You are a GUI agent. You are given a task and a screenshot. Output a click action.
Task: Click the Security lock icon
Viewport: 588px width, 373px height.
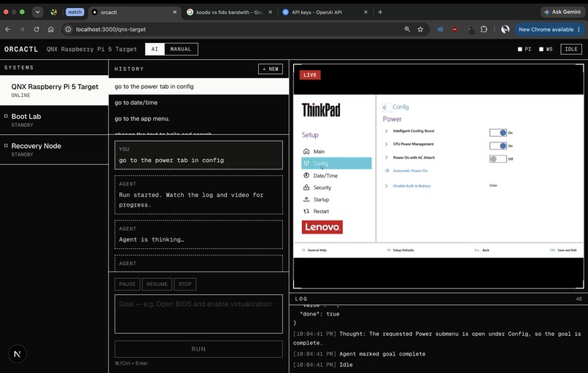[x=306, y=188]
